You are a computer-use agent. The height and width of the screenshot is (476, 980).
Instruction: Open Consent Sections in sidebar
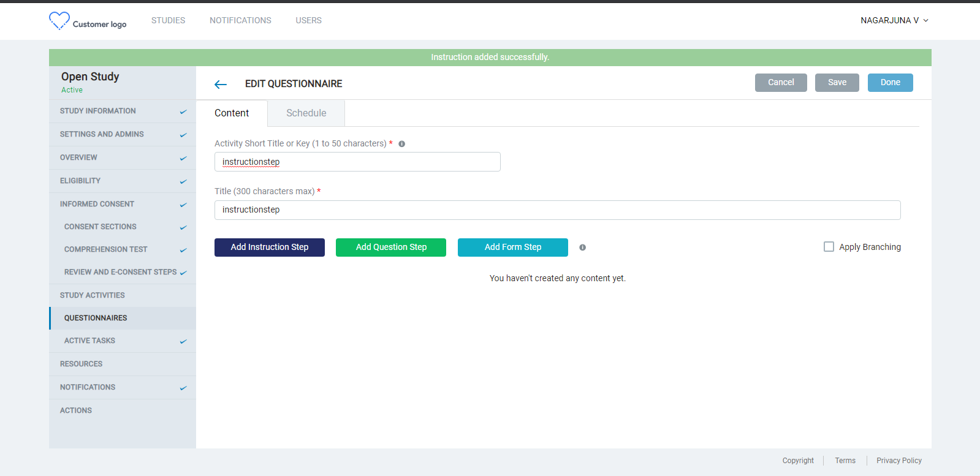[123, 227]
